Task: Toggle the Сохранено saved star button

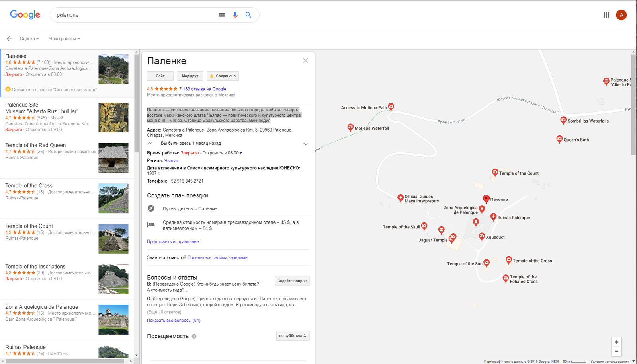Action: click(223, 76)
